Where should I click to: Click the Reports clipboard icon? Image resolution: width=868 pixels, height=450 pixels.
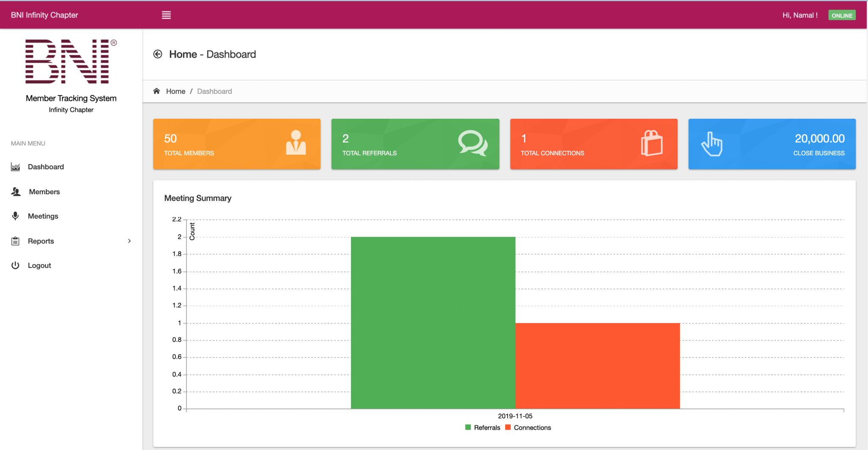tap(15, 241)
